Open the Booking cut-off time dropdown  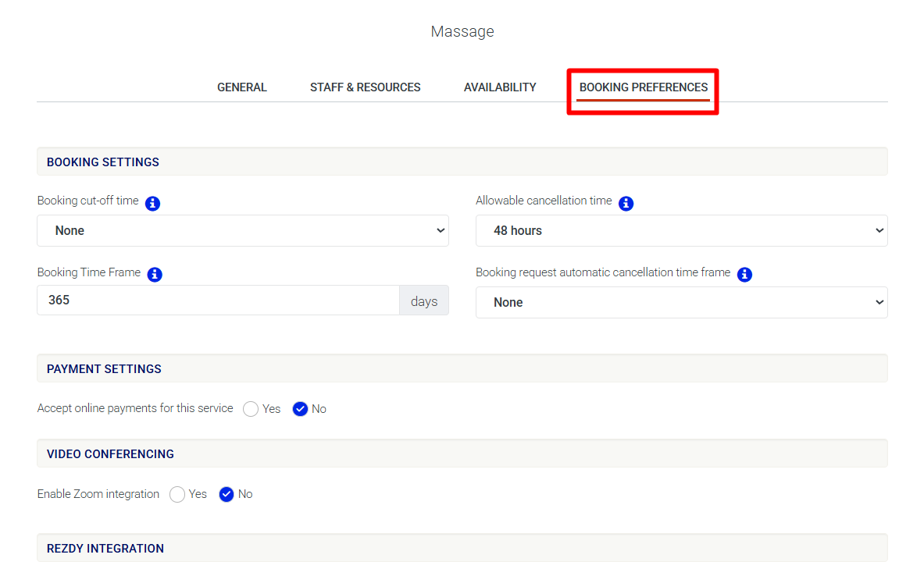tap(243, 230)
